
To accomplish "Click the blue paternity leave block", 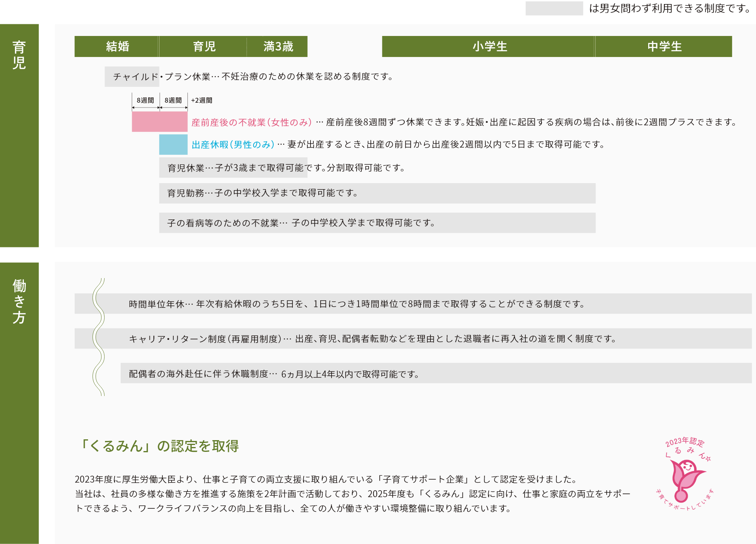I will click(173, 145).
